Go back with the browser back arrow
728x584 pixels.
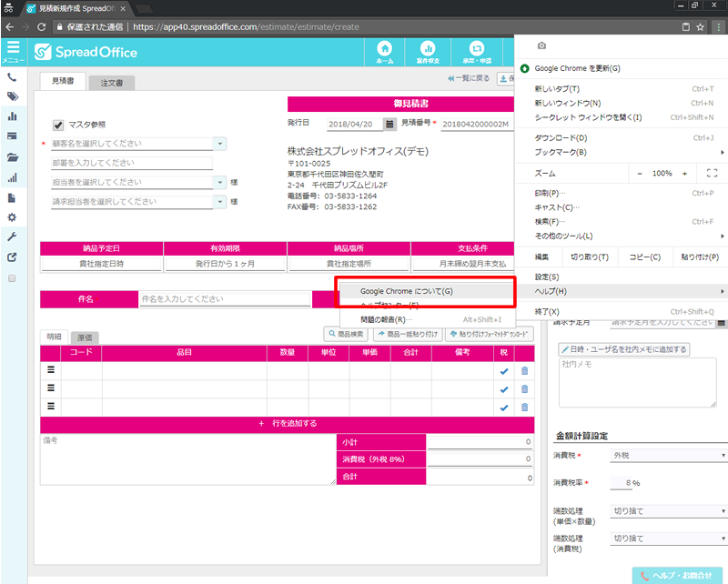[x=10, y=27]
